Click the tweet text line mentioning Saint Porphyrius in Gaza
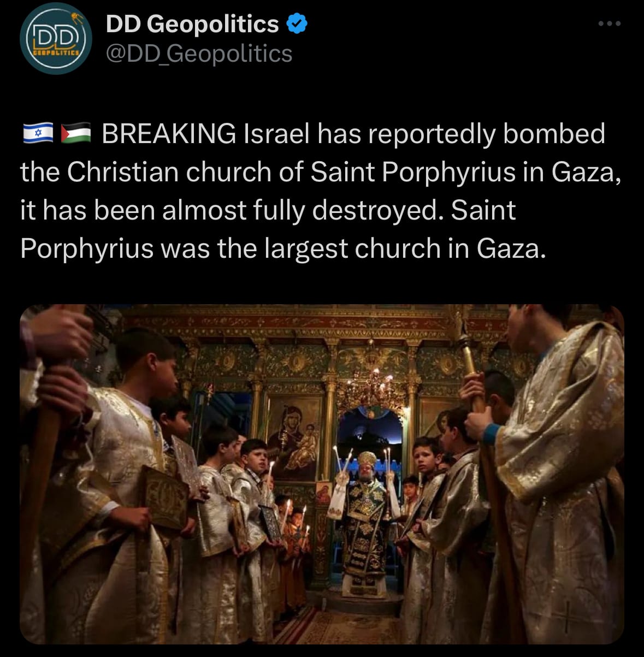 (321, 172)
